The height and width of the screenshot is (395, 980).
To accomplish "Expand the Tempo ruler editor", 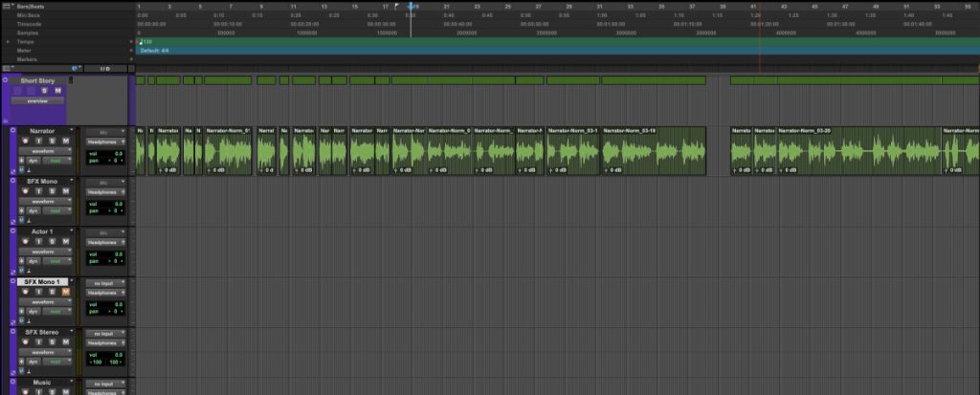I will tap(9, 42).
